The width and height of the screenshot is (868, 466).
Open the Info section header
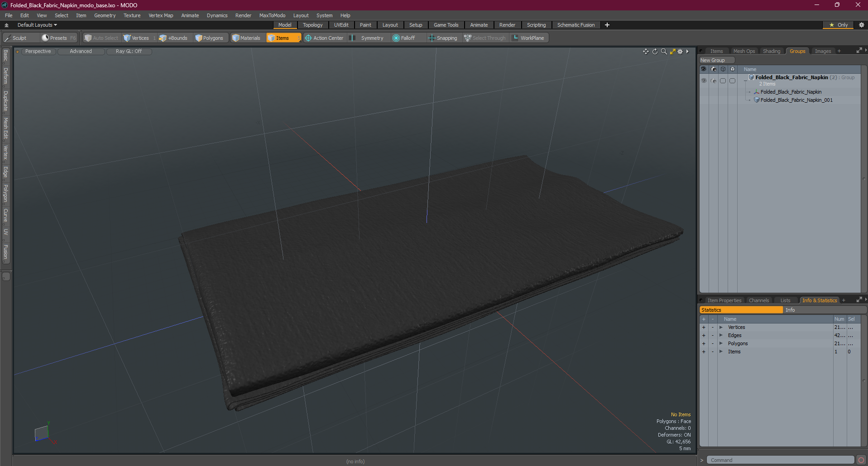tap(825, 310)
